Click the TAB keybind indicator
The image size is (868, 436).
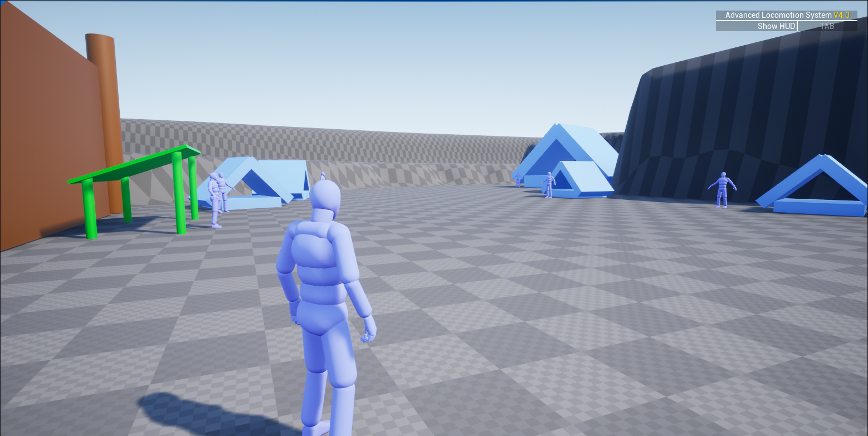pos(827,26)
